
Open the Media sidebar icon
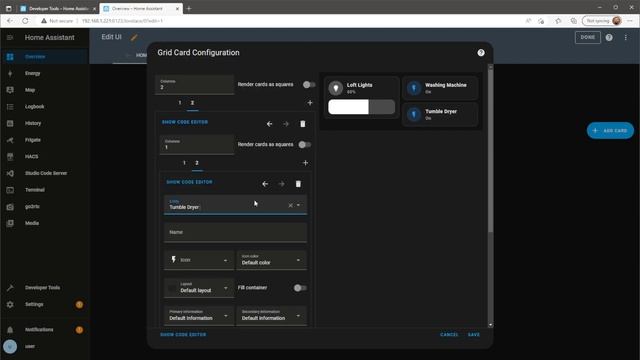[10, 223]
